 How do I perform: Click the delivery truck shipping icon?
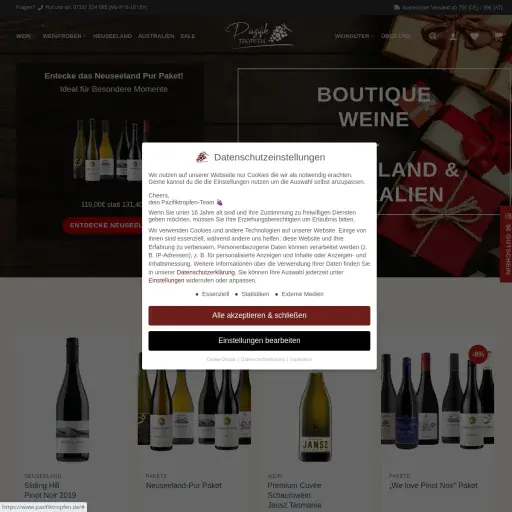397,7
